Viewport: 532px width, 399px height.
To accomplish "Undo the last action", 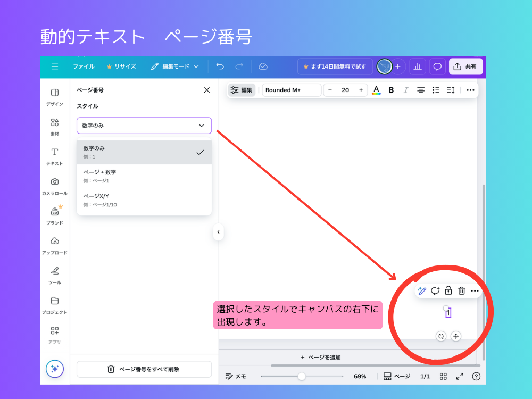I will [x=220, y=66].
